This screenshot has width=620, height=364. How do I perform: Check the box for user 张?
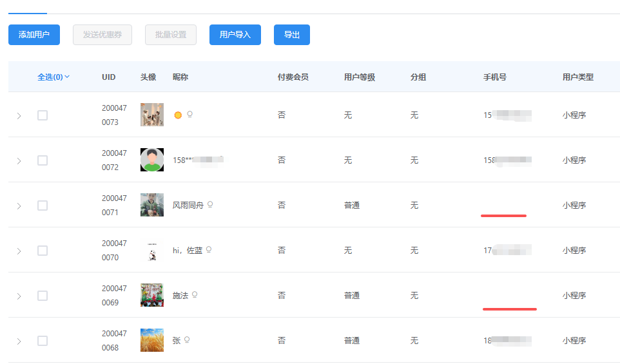(43, 341)
